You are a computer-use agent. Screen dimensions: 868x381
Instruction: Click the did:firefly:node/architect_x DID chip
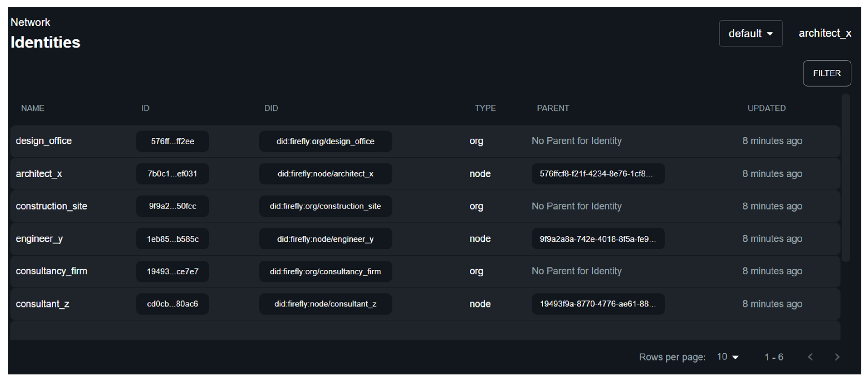[x=325, y=174]
